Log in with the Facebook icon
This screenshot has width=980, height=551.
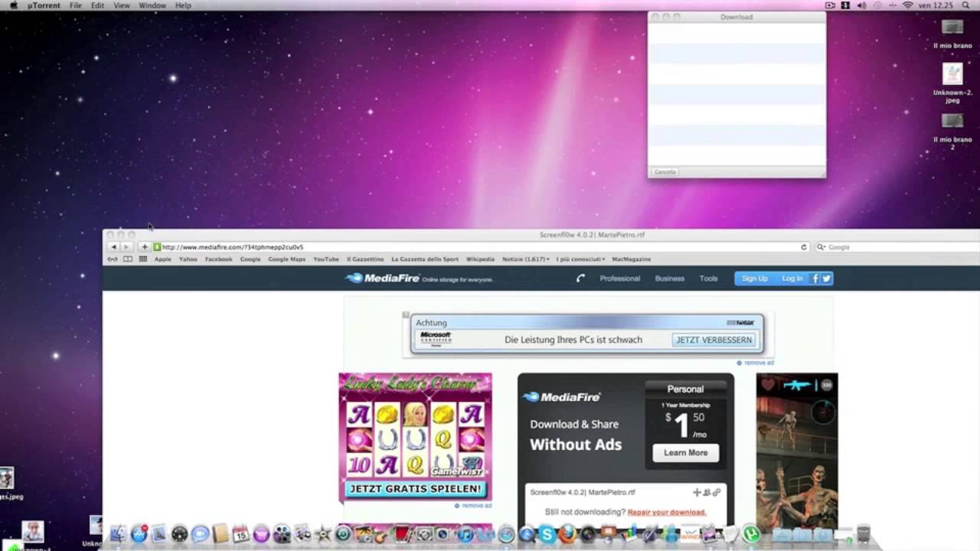815,279
